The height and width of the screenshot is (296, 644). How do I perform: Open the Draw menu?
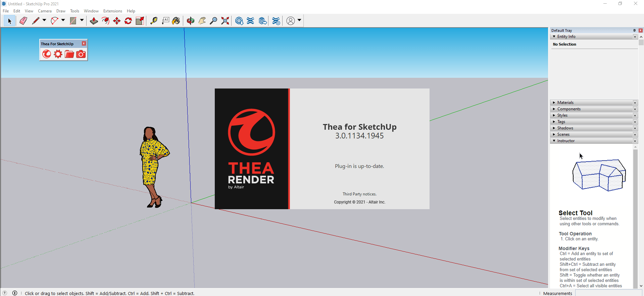(61, 11)
